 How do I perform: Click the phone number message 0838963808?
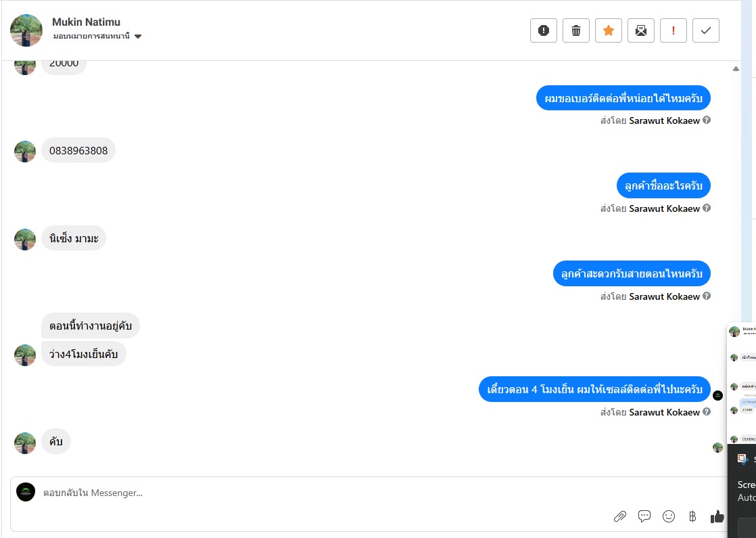tap(78, 150)
